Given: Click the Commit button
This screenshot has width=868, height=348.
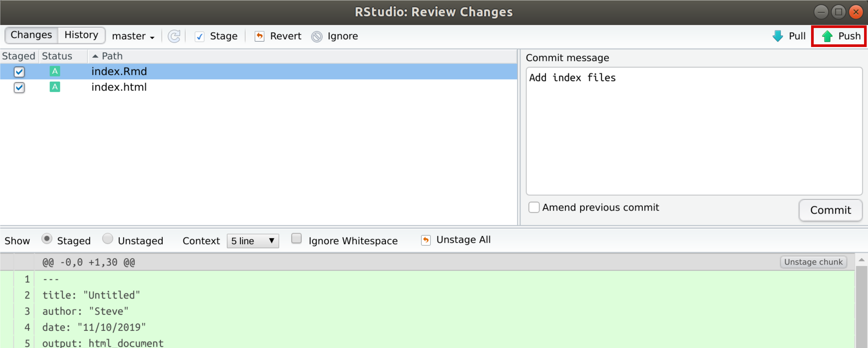Looking at the screenshot, I should point(830,210).
